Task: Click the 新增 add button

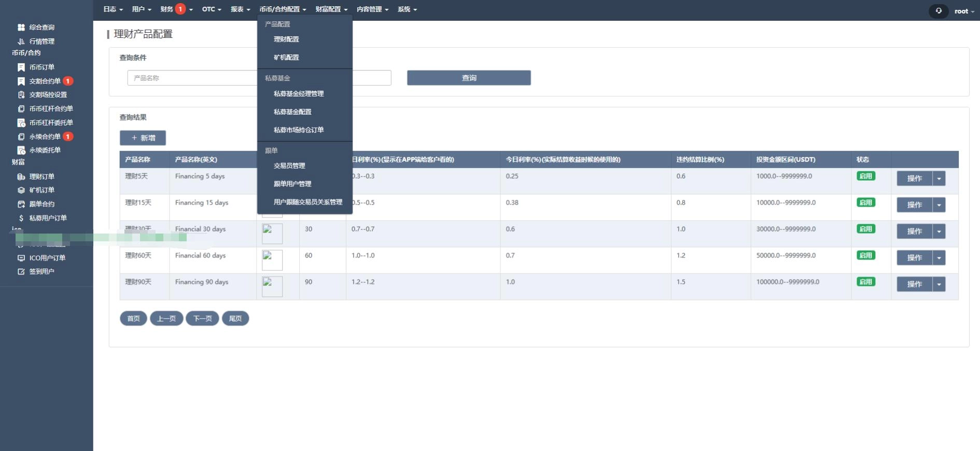Action: pos(143,138)
